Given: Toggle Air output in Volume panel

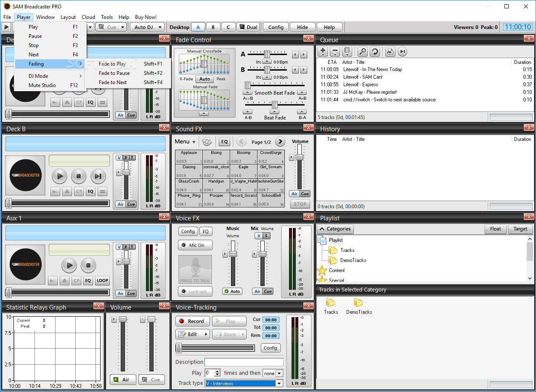Looking at the screenshot, I should click(x=123, y=379).
